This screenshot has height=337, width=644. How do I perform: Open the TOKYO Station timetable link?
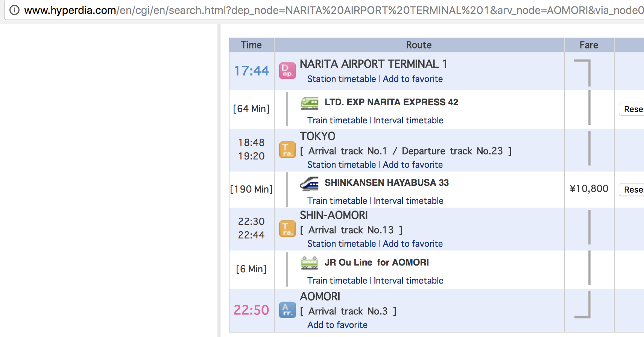click(x=341, y=165)
